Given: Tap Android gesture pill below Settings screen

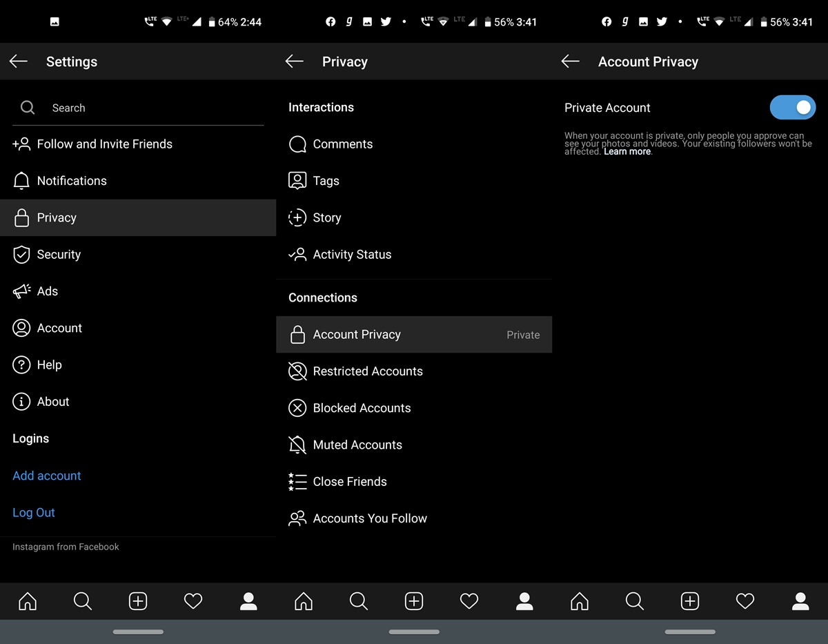Looking at the screenshot, I should pyautogui.click(x=138, y=632).
